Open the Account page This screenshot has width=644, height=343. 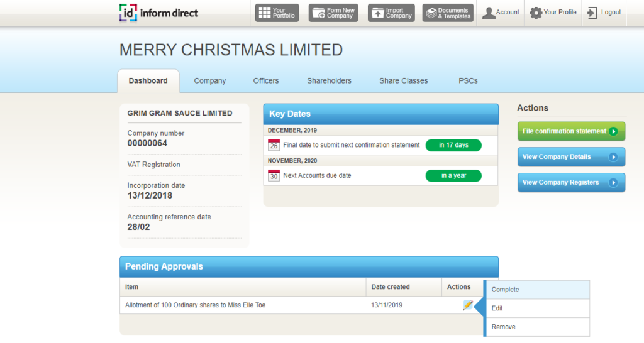(x=501, y=13)
